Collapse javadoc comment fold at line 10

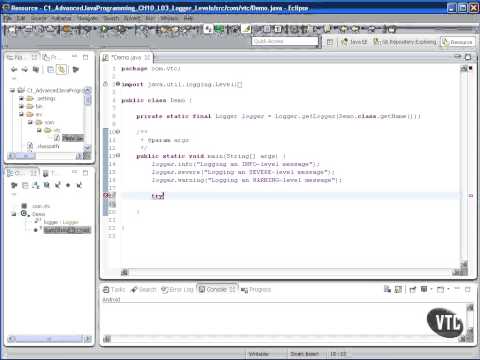pyautogui.click(x=118, y=132)
